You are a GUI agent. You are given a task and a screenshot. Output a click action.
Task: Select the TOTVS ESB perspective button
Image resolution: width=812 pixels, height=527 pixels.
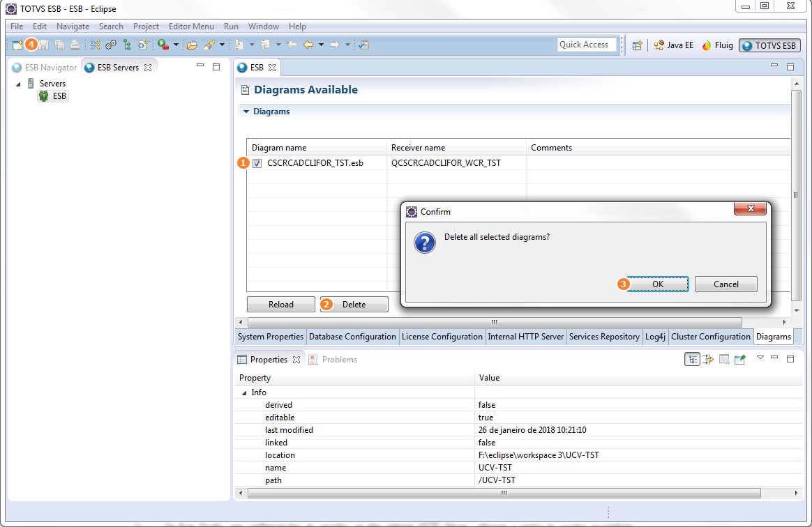click(x=769, y=45)
